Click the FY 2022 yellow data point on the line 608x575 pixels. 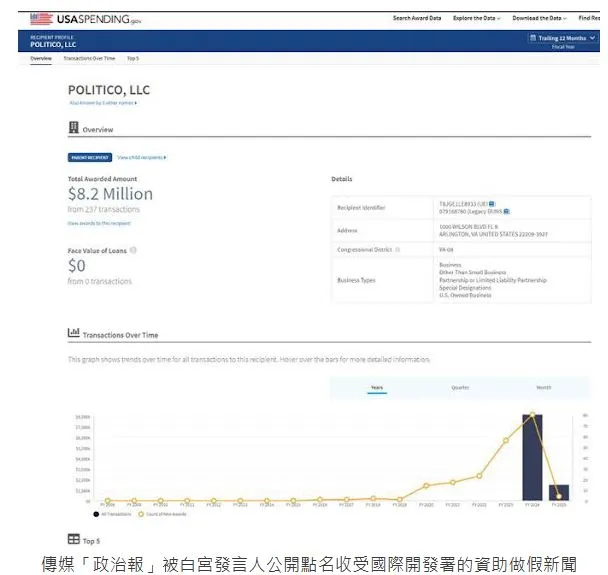479,476
